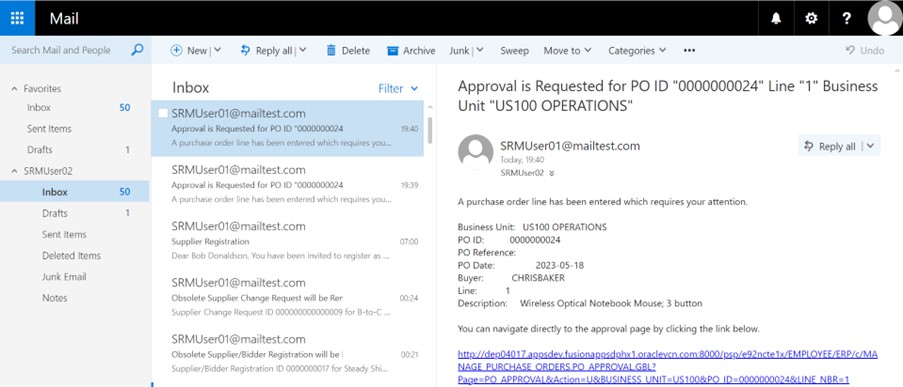This screenshot has width=903, height=387.
Task: Open the Supplier Registration email
Action: [287, 241]
